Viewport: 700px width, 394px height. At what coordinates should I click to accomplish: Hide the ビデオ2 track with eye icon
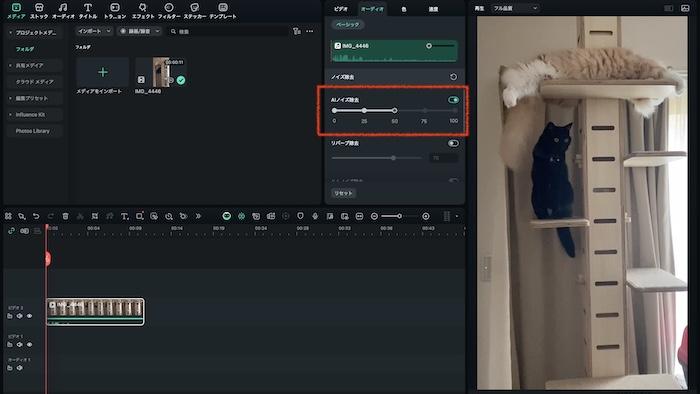pos(29,316)
